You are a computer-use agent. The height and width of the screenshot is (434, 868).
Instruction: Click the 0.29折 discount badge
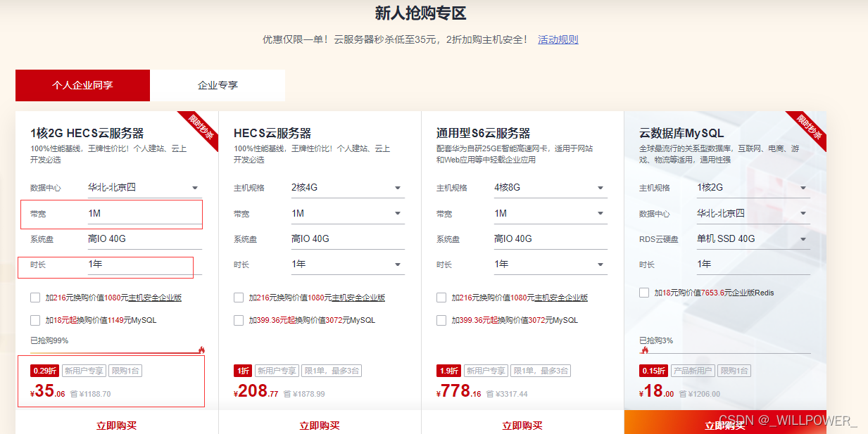pos(44,371)
